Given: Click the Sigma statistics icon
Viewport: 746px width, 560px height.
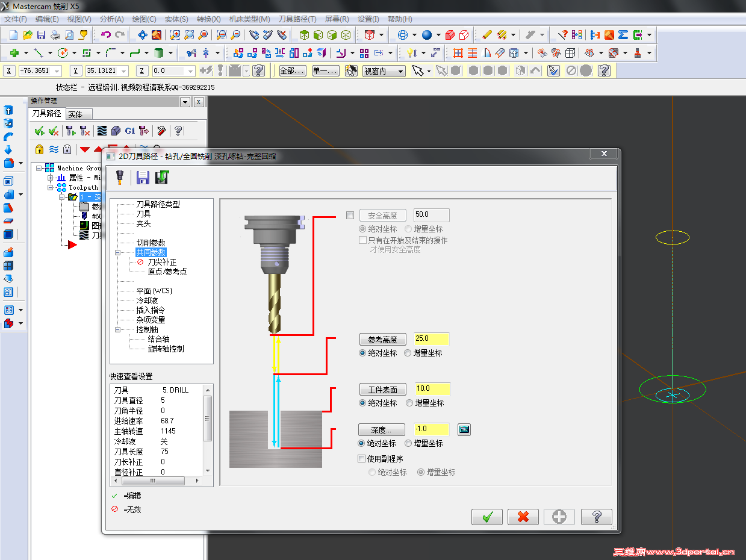Looking at the screenshot, I should (623, 35).
